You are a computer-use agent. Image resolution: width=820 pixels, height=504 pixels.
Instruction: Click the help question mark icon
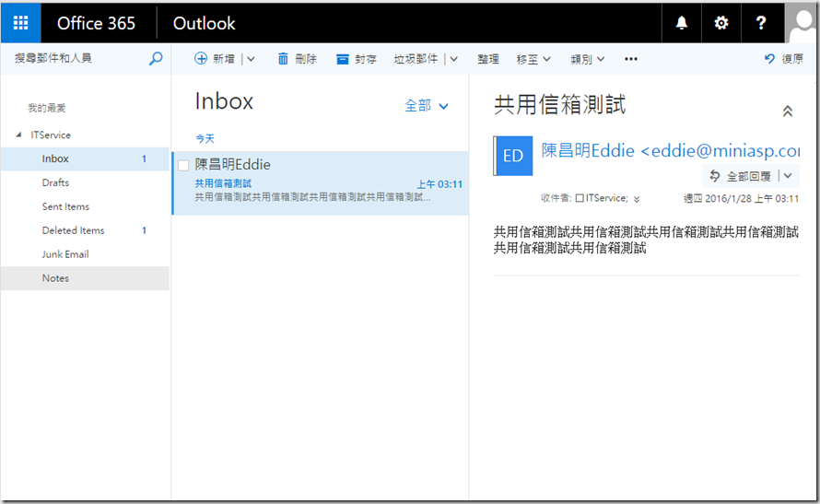coord(760,23)
